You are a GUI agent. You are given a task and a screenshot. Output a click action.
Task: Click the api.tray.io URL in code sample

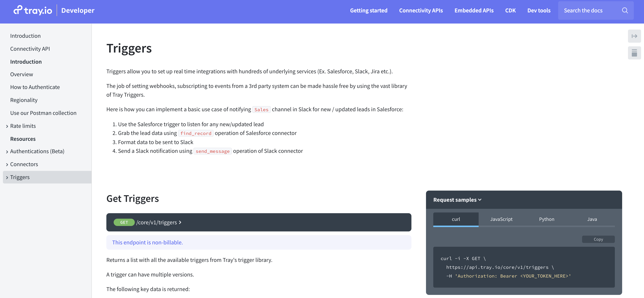[497, 267]
